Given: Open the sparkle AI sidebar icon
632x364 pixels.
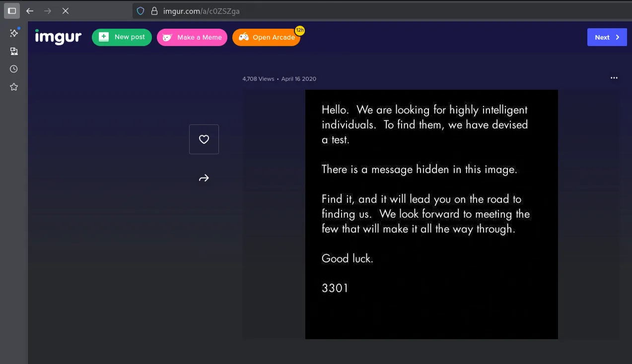Looking at the screenshot, I should (x=14, y=33).
